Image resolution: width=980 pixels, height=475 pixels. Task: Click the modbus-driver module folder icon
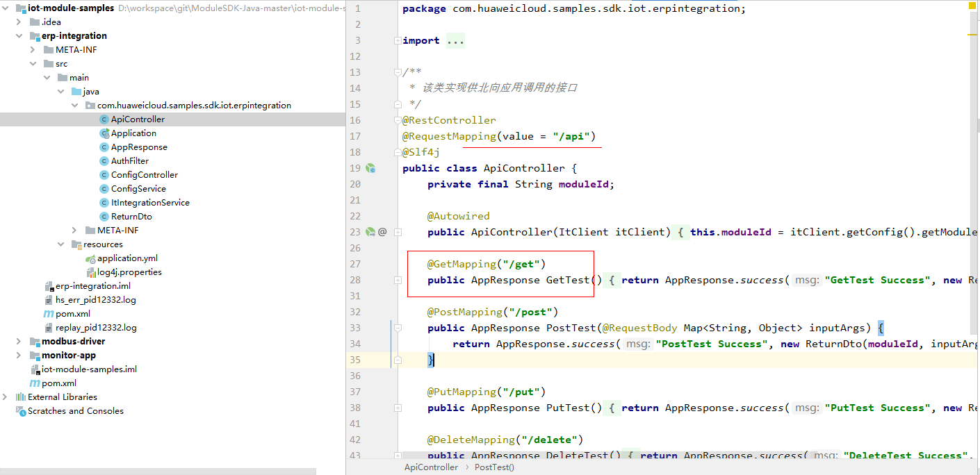(x=35, y=342)
